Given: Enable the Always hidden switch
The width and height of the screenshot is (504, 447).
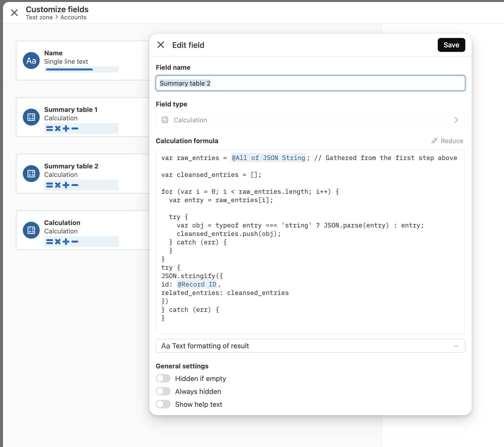Looking at the screenshot, I should [163, 391].
